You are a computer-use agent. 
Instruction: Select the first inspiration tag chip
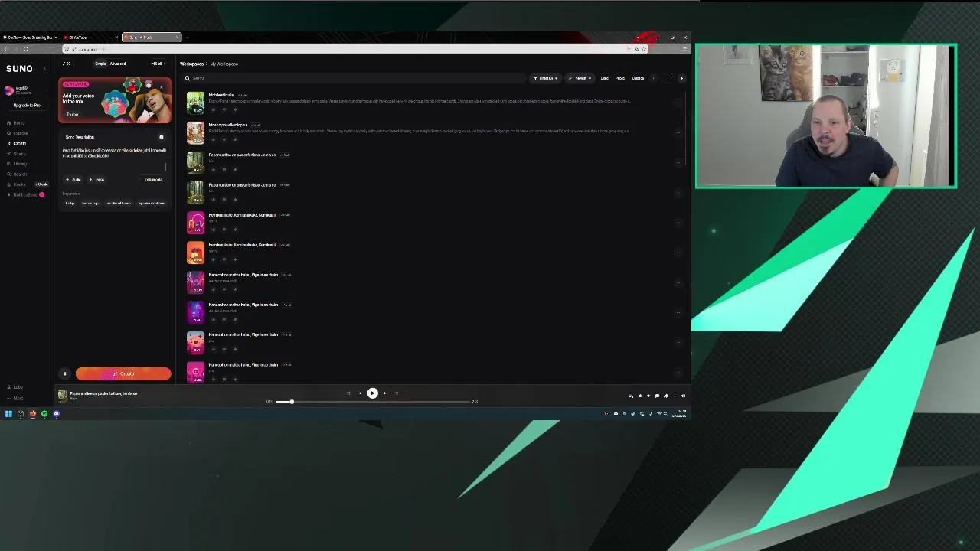(x=70, y=203)
